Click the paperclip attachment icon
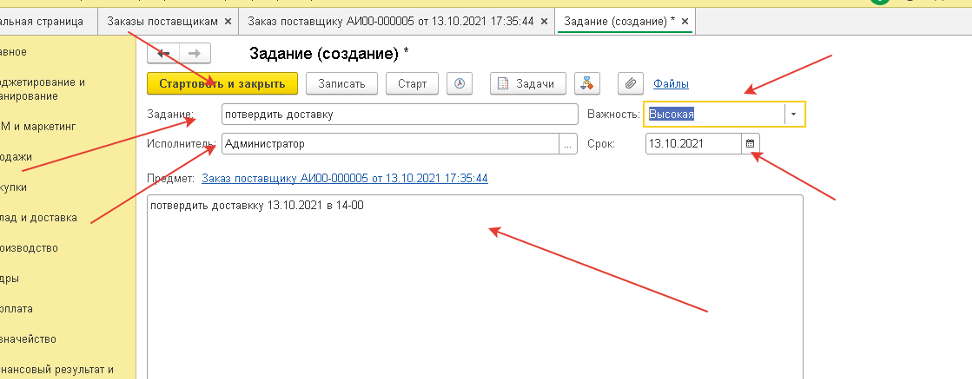 (630, 84)
